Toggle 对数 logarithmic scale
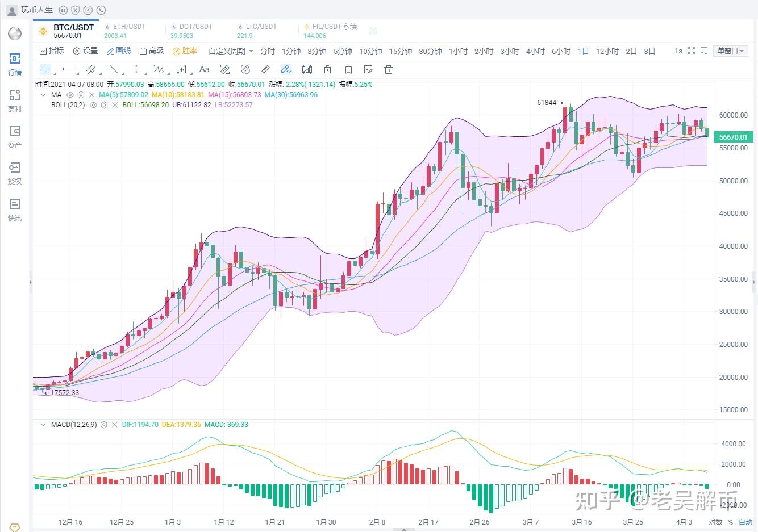758x532 pixels. tap(715, 522)
